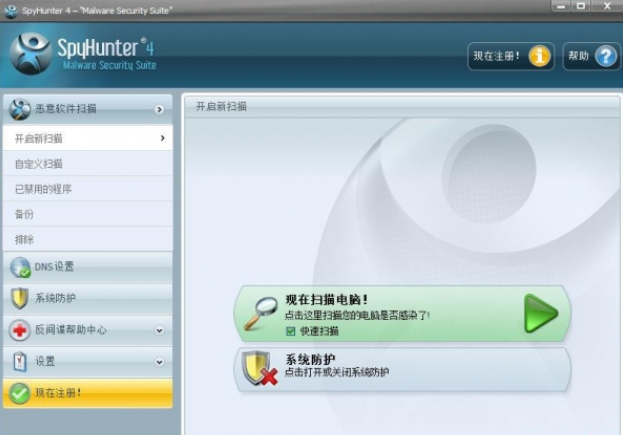Expand the 设置 dropdown chevron
Viewport: 623px width, 435px height.
point(159,362)
